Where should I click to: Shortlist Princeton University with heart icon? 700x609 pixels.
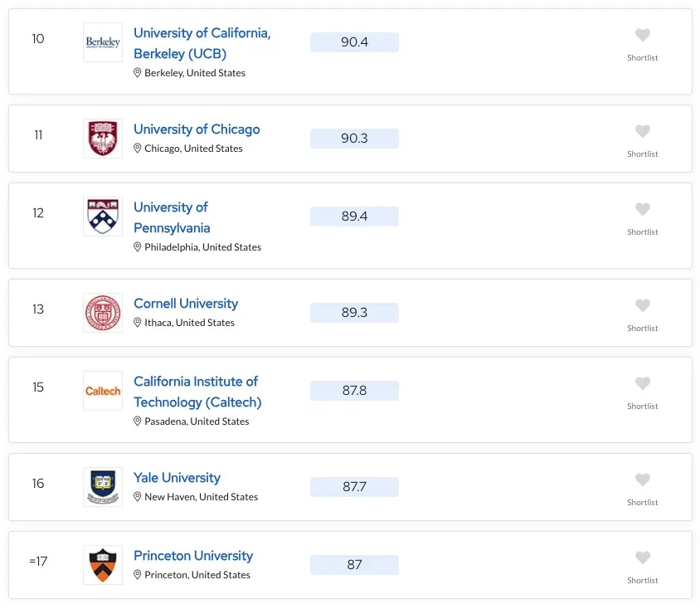point(643,558)
